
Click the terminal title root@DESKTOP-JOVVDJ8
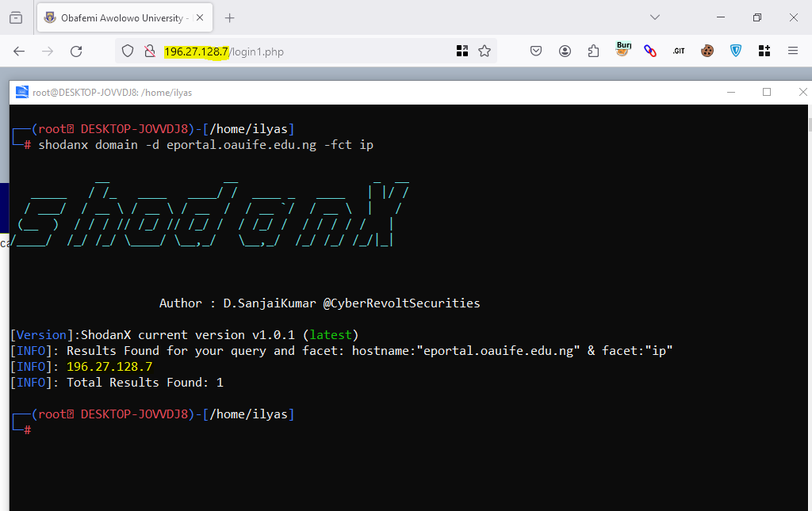pos(113,93)
